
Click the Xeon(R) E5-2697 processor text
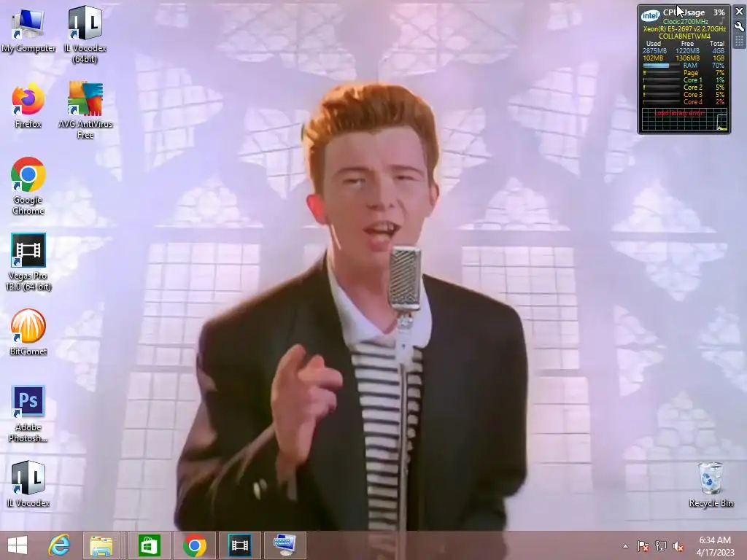point(684,29)
